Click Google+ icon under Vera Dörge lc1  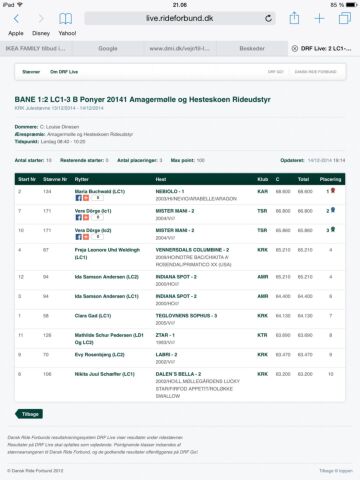tap(86, 217)
